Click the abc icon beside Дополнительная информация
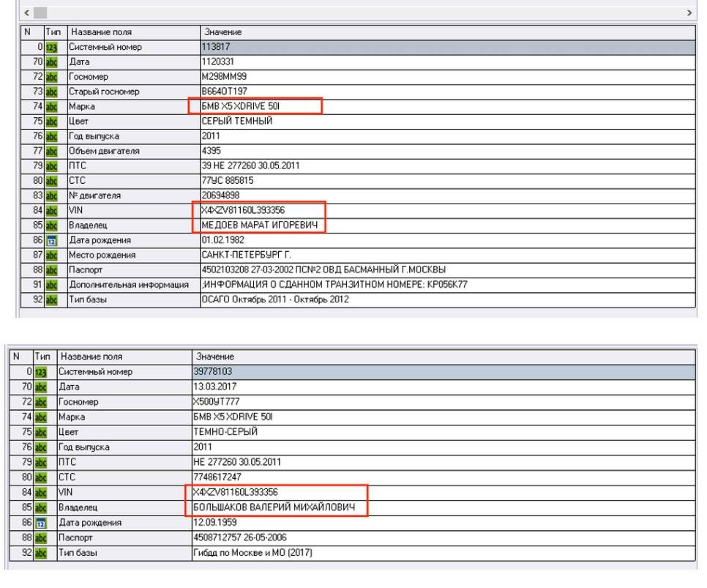Screen dimensions: 707x588 coord(53,284)
